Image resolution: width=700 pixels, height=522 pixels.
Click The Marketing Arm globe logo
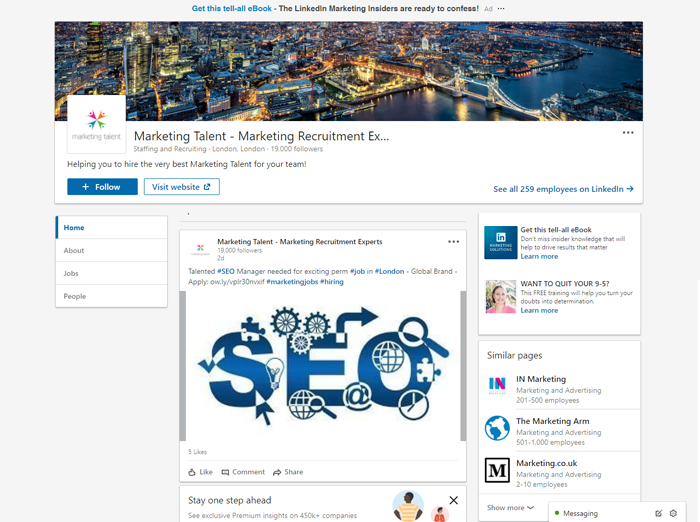pyautogui.click(x=497, y=428)
